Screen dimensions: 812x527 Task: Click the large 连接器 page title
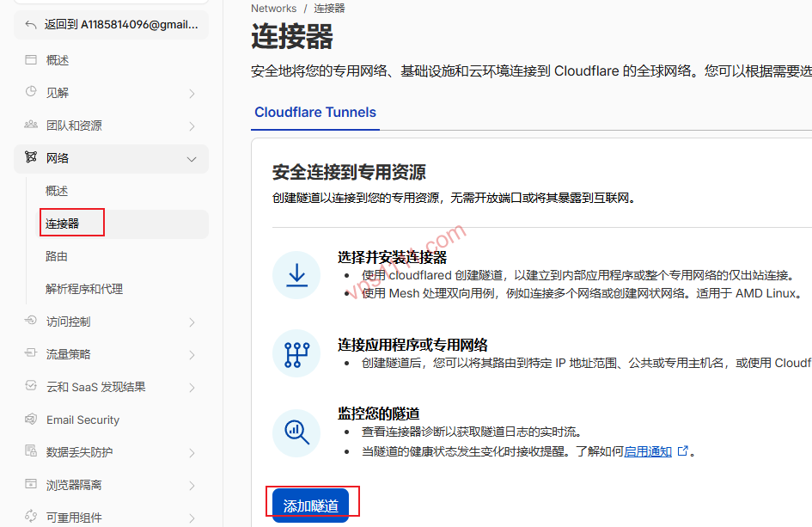point(292,37)
